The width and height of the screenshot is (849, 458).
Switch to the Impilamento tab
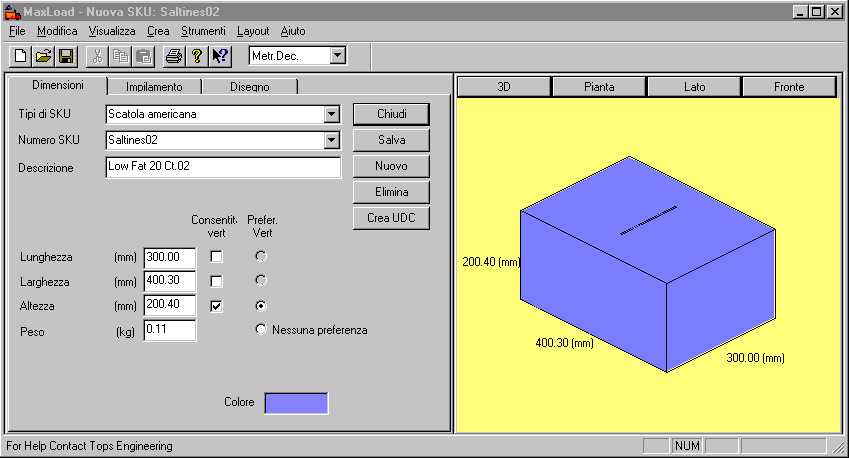point(154,87)
